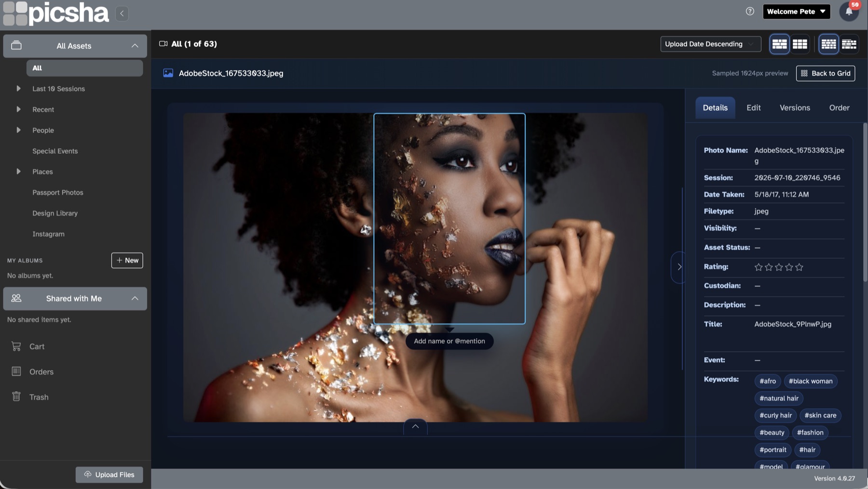Expand the Recent tree arrow
Viewport: 868px width, 489px height.
(18, 109)
